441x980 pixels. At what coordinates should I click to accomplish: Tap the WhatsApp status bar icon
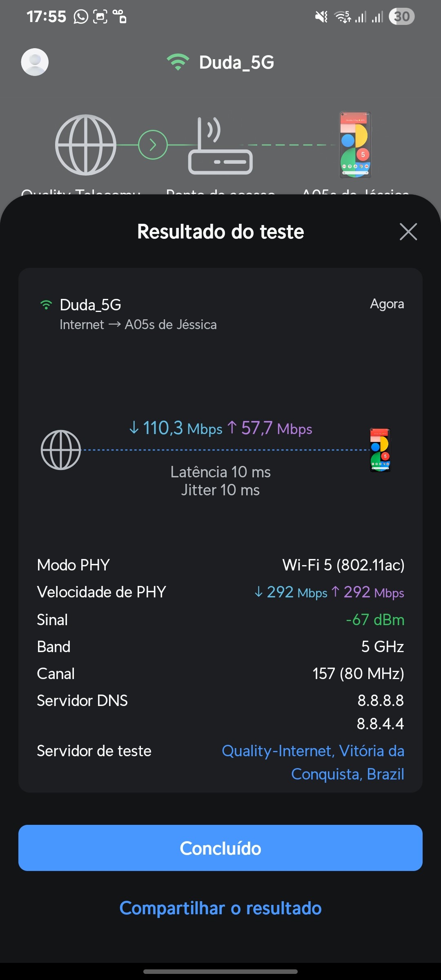coord(81,17)
